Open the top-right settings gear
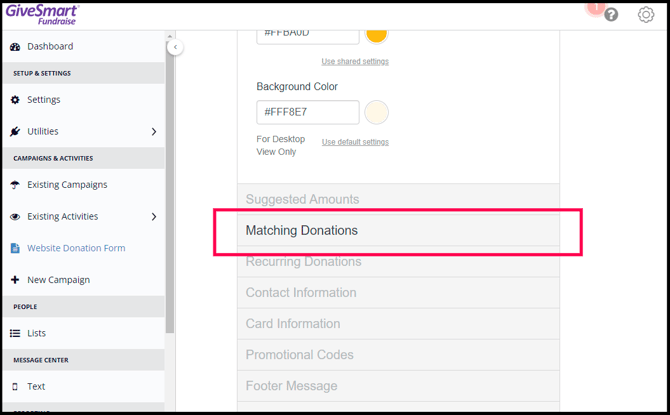 click(646, 15)
